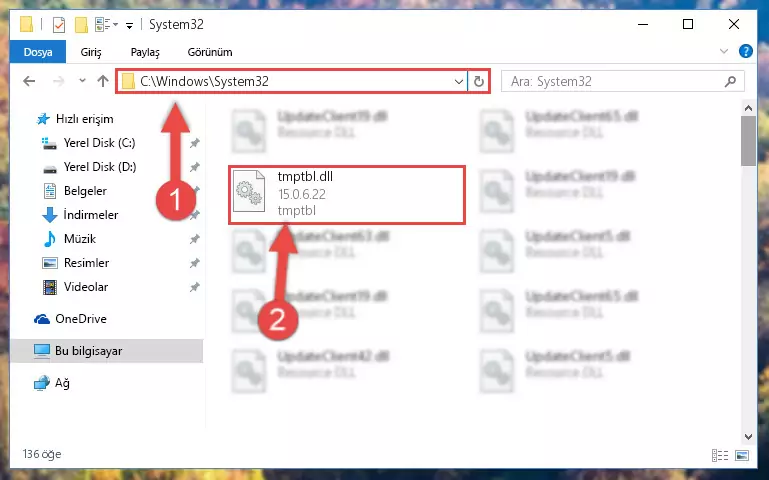Click the New folder quick access icon
This screenshot has width=769, height=480.
coord(81,25)
